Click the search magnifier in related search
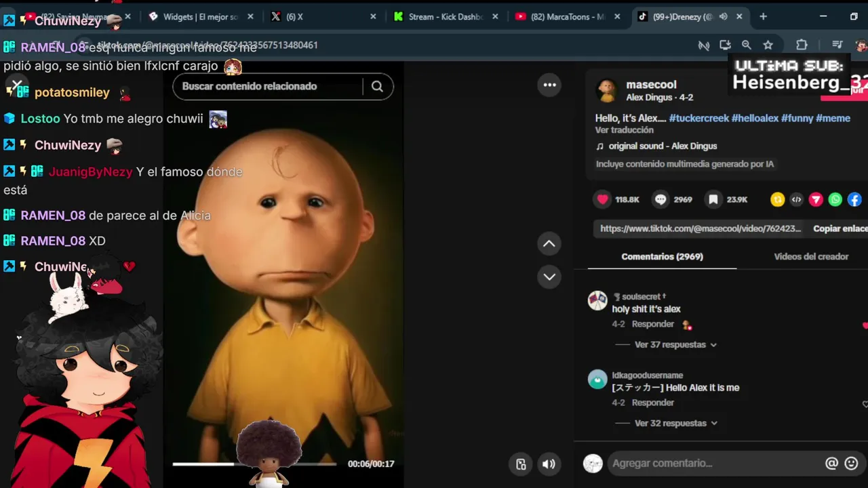The image size is (868, 488). point(377,86)
